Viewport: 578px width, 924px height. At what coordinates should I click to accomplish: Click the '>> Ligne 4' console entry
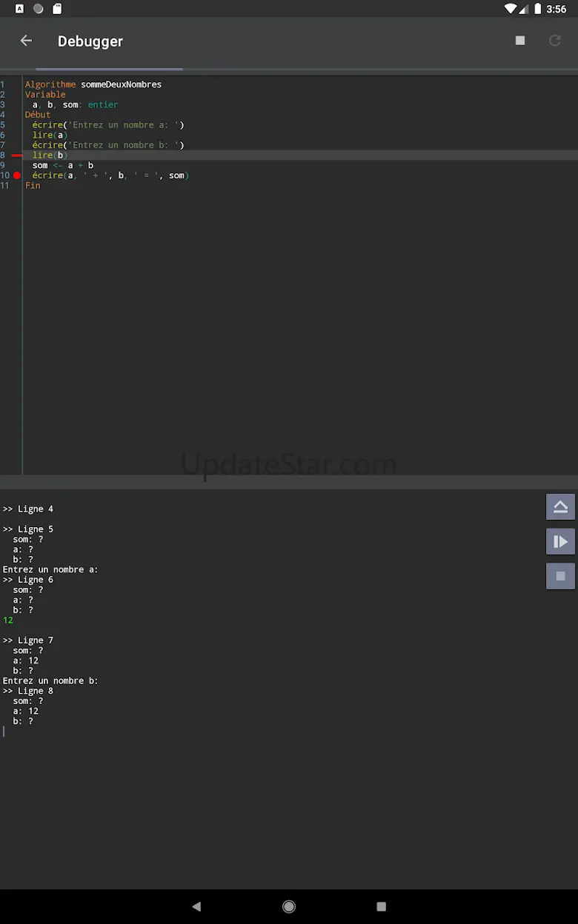28,509
